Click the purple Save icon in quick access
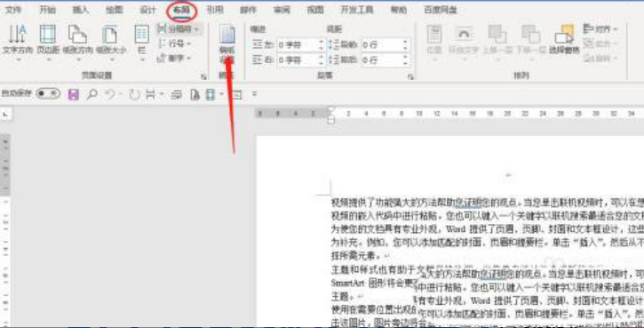The image size is (644, 328). pyautogui.click(x=74, y=94)
